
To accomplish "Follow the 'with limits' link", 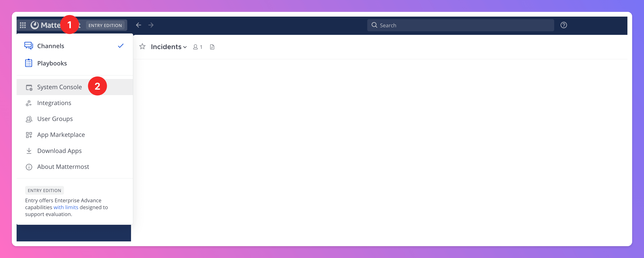I will click(66, 207).
